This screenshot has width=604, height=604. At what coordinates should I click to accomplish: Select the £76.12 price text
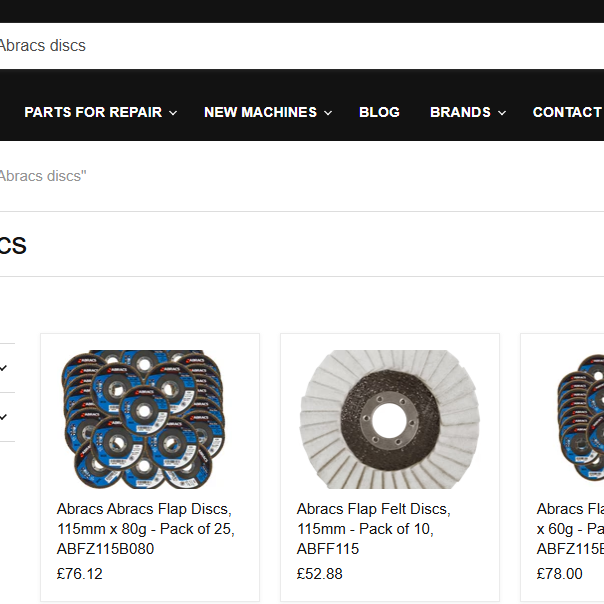click(80, 574)
